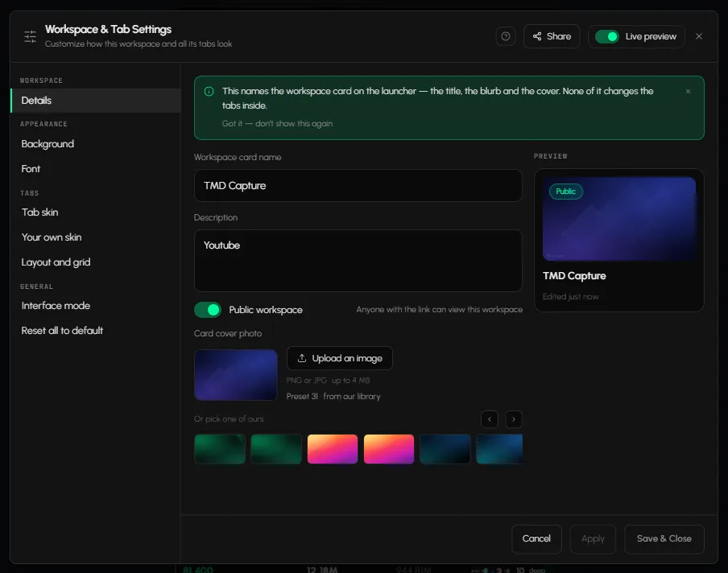Show previous preset covers with left arrow
This screenshot has width=728, height=573.
[x=490, y=419]
